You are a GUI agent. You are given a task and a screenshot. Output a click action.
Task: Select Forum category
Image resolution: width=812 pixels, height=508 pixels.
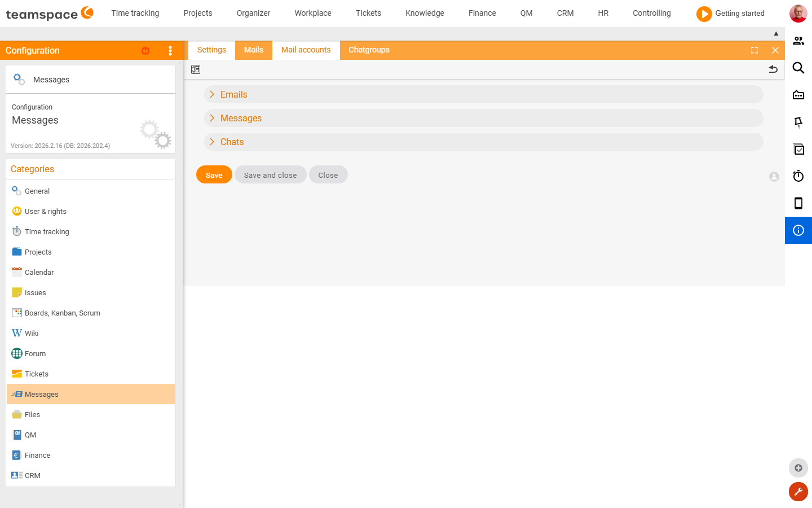click(91, 353)
